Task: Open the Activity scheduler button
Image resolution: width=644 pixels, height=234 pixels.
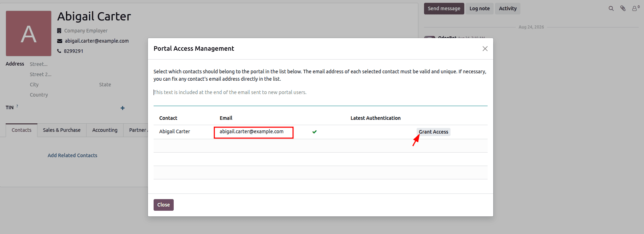Action: [507, 8]
